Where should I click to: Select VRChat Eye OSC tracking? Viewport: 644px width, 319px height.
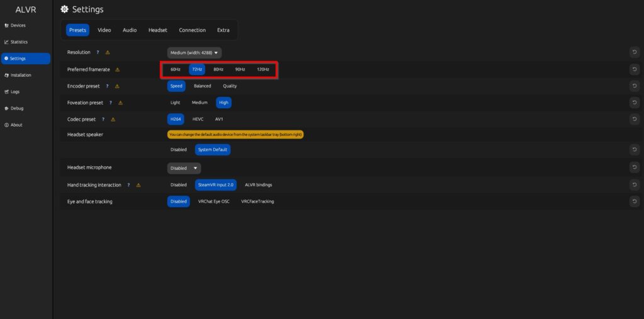[x=214, y=201]
